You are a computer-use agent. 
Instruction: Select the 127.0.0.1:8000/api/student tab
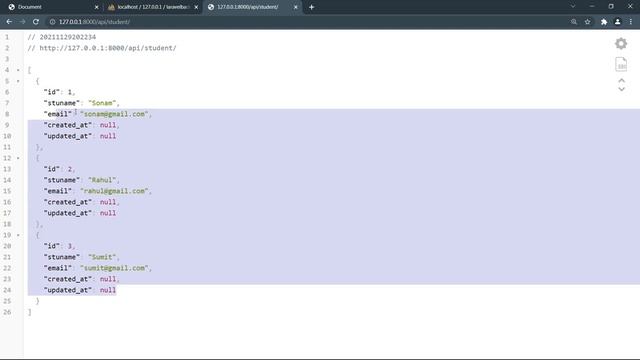pyautogui.click(x=252, y=7)
